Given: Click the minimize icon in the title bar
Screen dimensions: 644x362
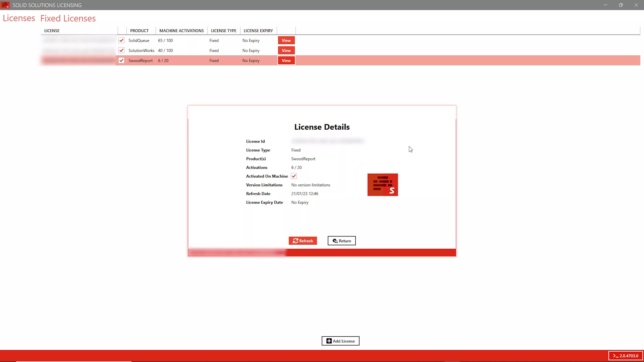Looking at the screenshot, I should tap(605, 5).
